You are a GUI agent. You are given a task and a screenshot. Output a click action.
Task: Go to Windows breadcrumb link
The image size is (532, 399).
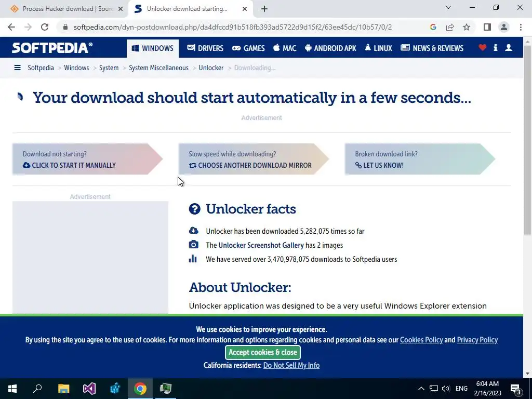(x=76, y=68)
